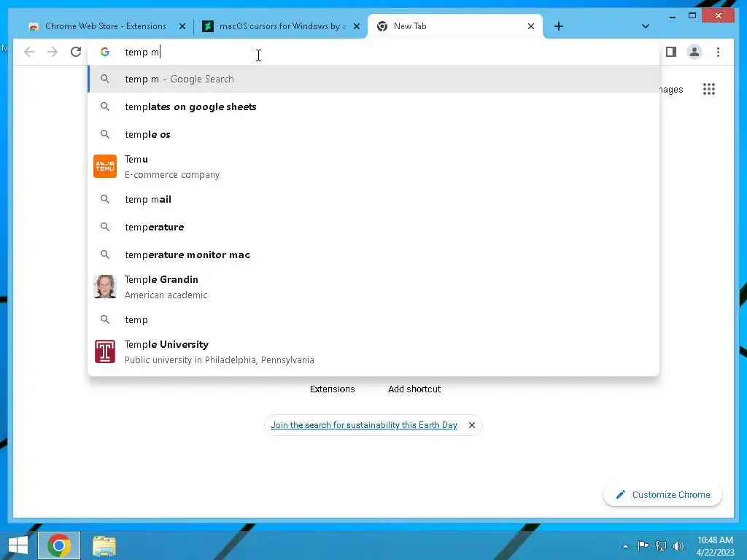Choose 'temp mail' suggestion
Image resolution: width=747 pixels, height=560 pixels.
374,199
